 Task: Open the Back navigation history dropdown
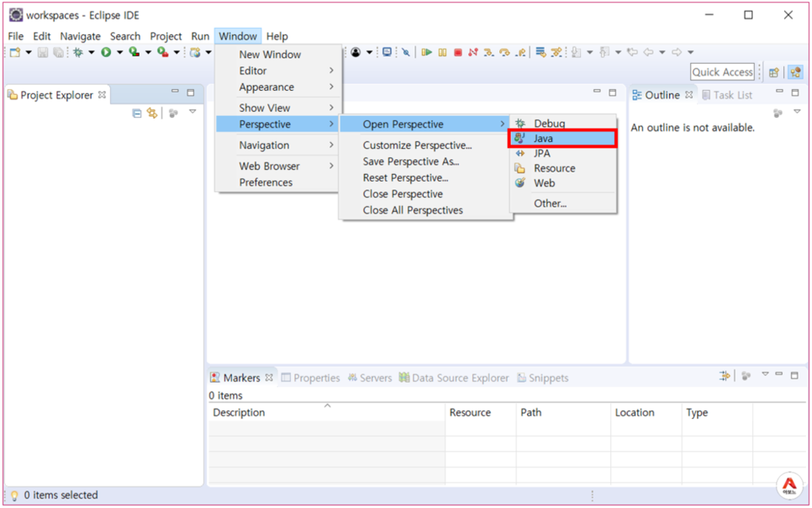[662, 52]
